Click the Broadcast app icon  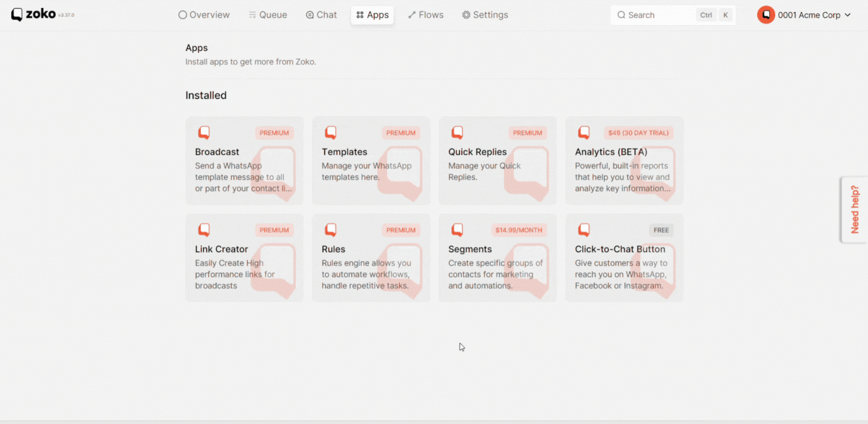pyautogui.click(x=204, y=133)
